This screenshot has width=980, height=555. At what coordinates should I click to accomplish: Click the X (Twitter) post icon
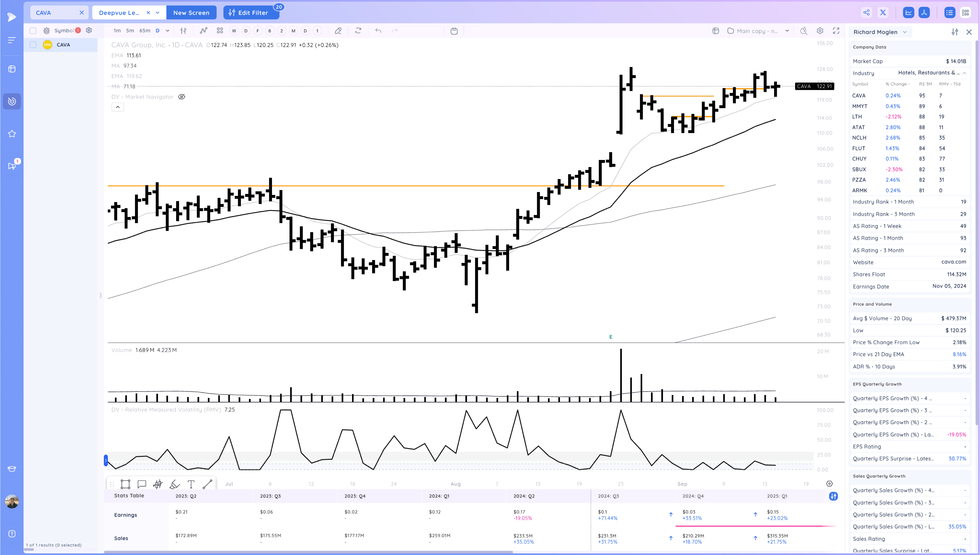(x=883, y=12)
